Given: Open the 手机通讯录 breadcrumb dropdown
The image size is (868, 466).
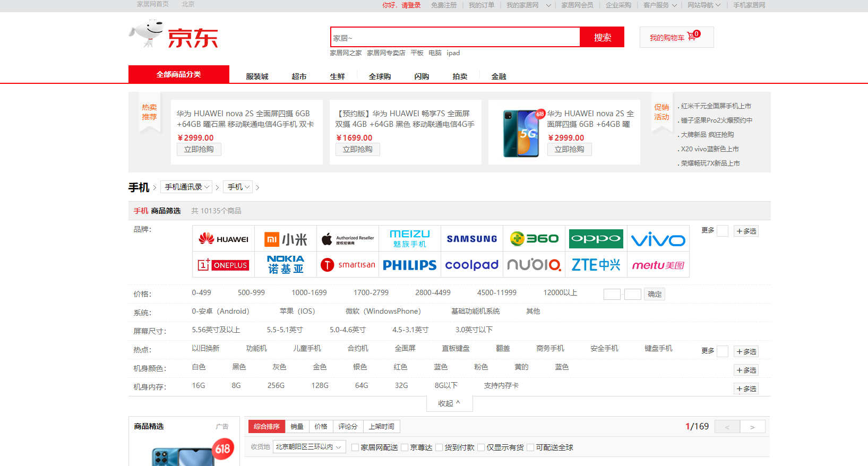Looking at the screenshot, I should [186, 187].
